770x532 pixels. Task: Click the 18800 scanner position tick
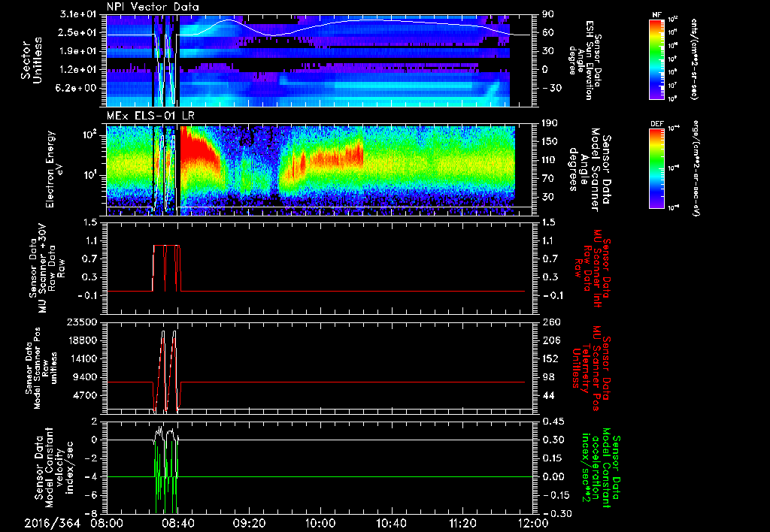coord(81,340)
